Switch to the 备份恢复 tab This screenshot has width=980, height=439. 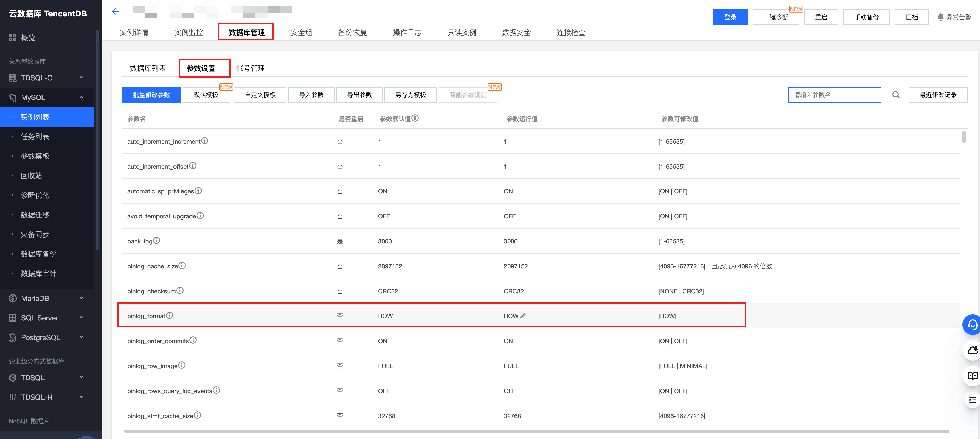352,33
